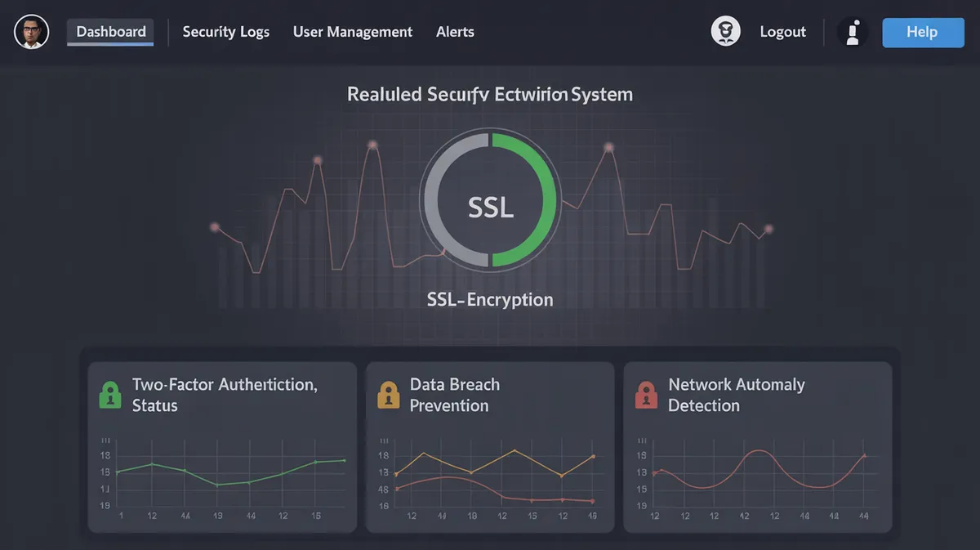Image resolution: width=980 pixels, height=550 pixels.
Task: Select the Dashboard tab
Action: tap(109, 31)
